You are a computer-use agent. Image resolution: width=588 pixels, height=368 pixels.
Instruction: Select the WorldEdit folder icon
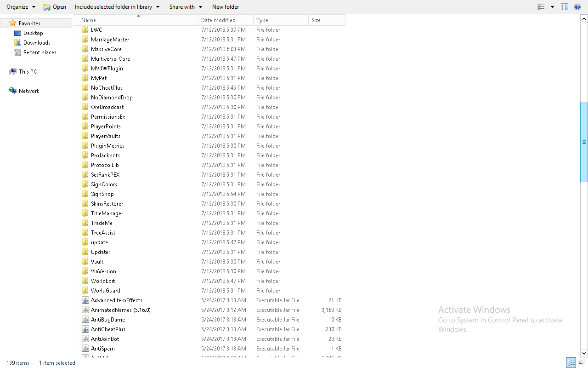point(85,281)
